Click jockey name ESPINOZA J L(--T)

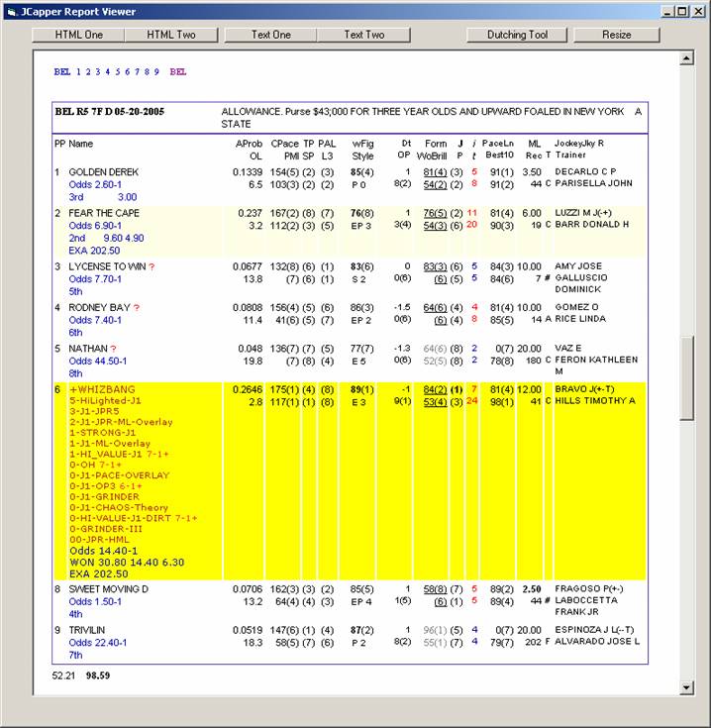click(594, 630)
